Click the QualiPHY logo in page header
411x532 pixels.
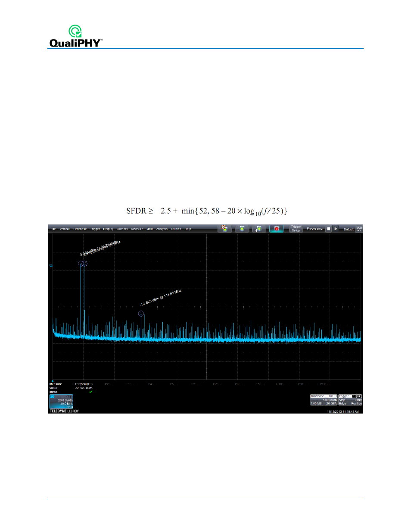point(76,36)
